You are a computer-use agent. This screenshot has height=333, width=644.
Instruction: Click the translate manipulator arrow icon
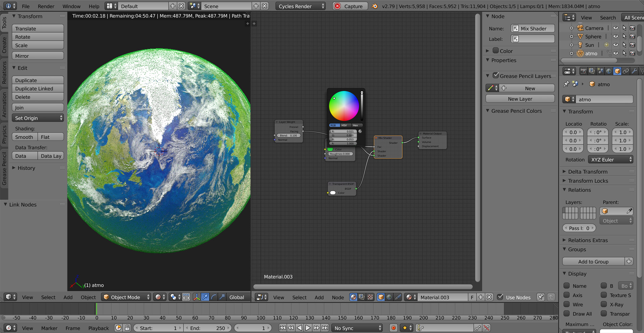click(205, 297)
